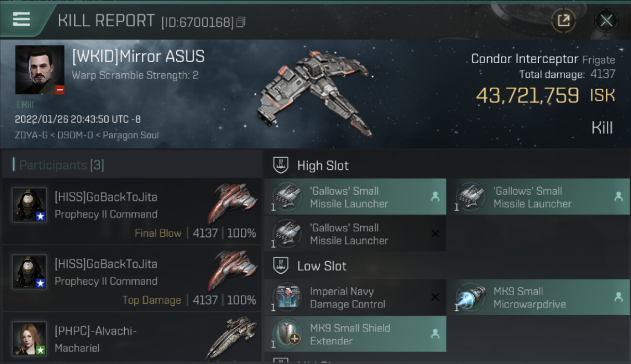631x364 pixels.
Task: Open Final Blow GoBackToJita participant entry
Action: [x=132, y=211]
